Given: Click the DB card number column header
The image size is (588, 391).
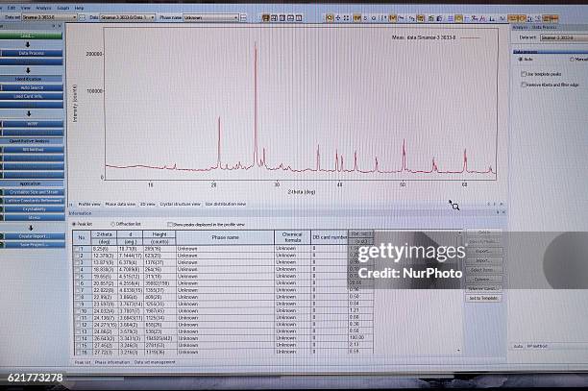Looking at the screenshot, I should (x=330, y=237).
